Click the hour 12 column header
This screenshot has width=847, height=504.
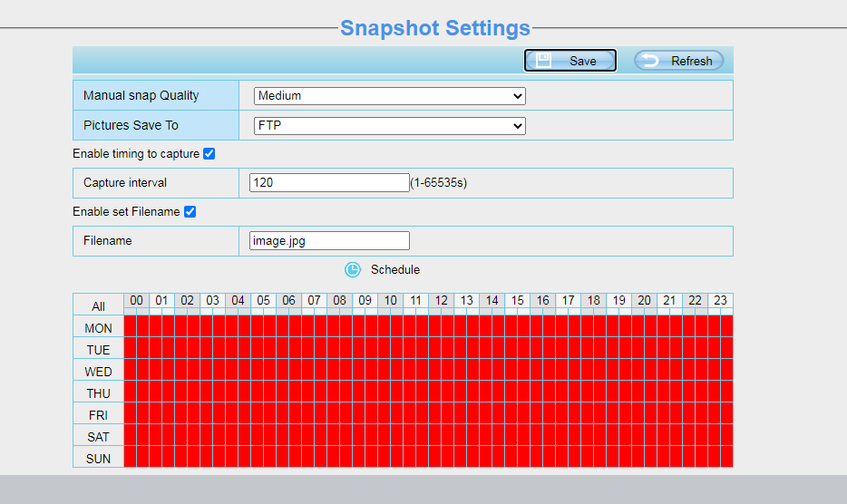pyautogui.click(x=441, y=300)
